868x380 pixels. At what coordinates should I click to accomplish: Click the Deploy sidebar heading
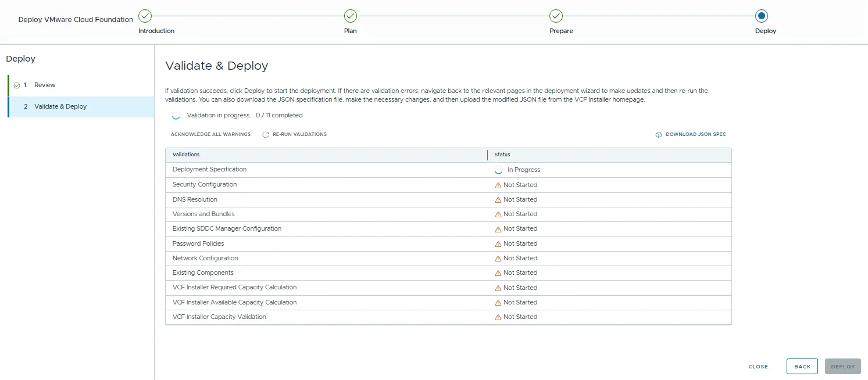(x=20, y=59)
